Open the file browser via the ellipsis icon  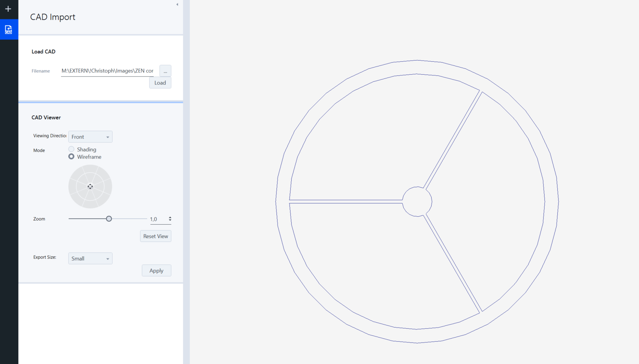pos(165,71)
